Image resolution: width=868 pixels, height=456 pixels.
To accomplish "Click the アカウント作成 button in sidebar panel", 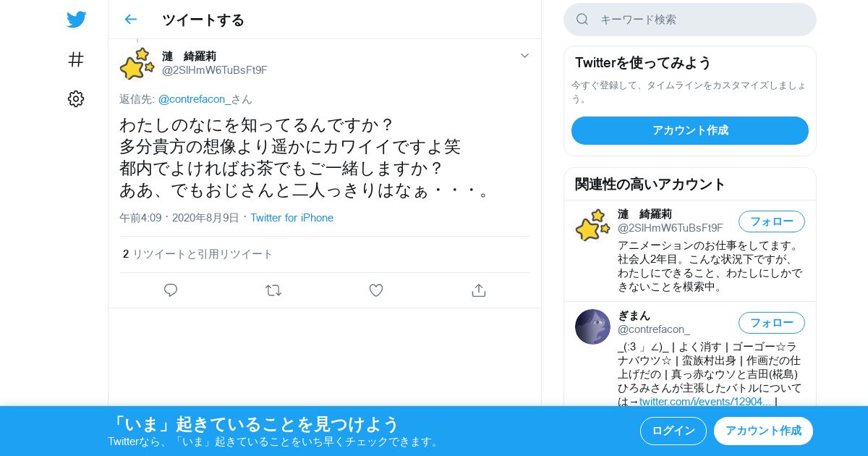I will pos(690,130).
